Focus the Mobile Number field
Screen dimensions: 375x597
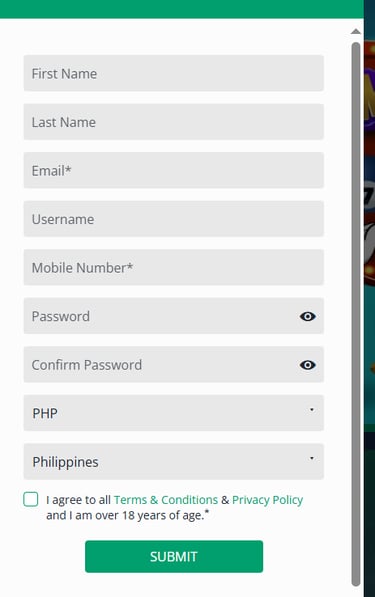174,267
